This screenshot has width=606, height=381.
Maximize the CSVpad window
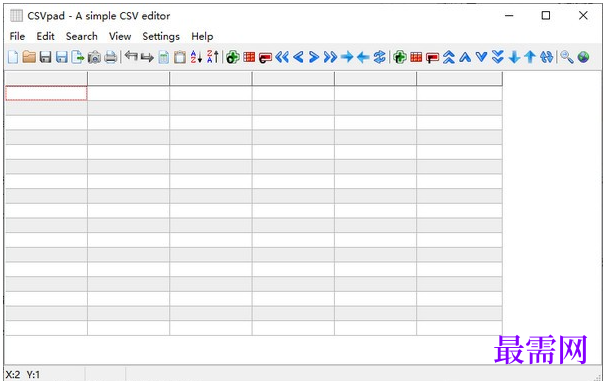pyautogui.click(x=546, y=15)
